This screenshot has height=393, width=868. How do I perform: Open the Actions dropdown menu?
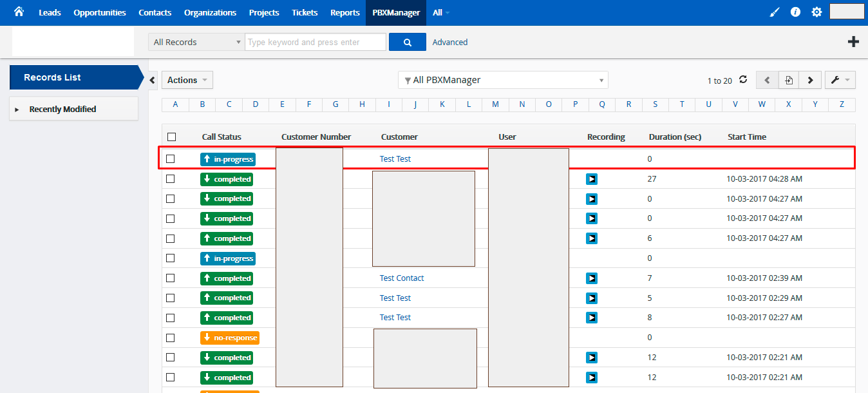187,79
